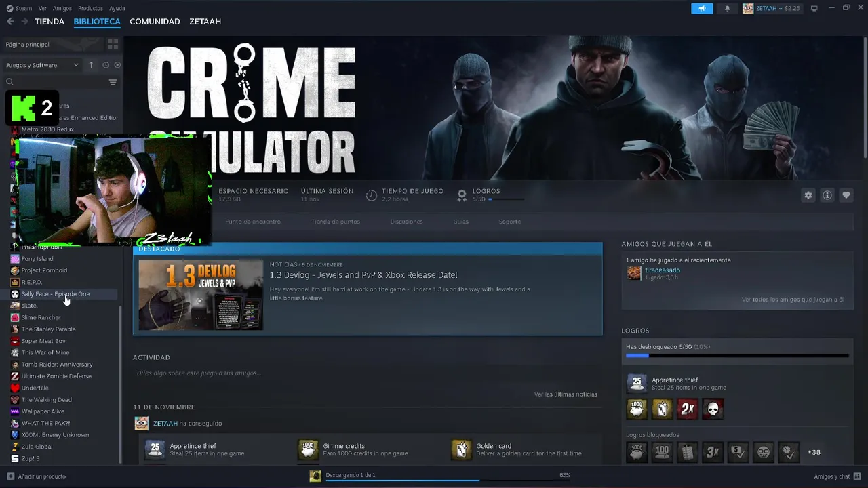Open the Ver menu

[43, 8]
